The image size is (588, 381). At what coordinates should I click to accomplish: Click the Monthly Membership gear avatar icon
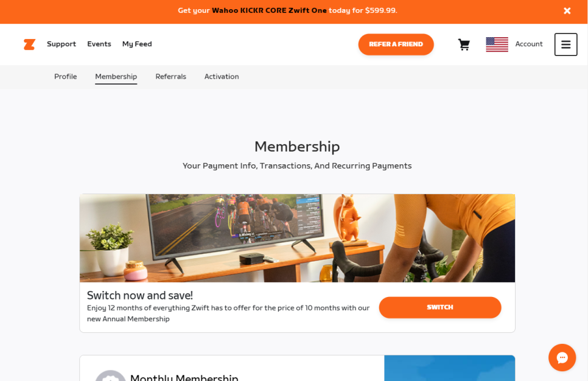[110, 376]
